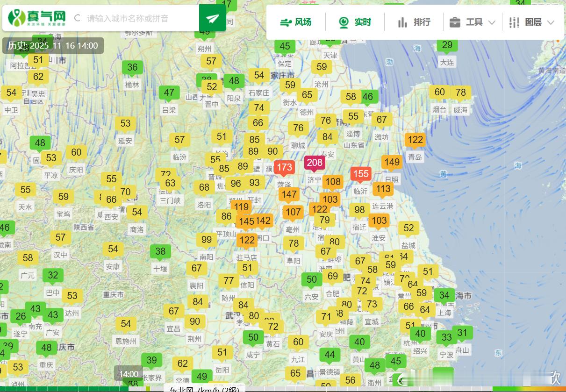
Task: Select the 保定 AQI 45 marker
Action: click(x=285, y=47)
